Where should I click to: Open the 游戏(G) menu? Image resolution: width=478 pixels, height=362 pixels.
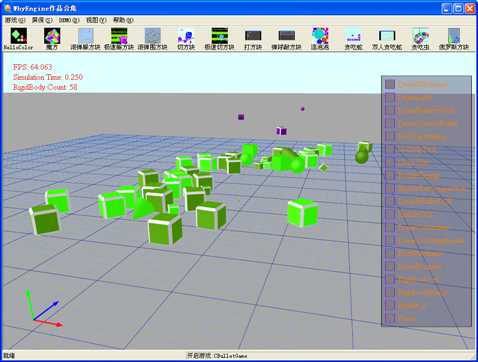(x=15, y=20)
